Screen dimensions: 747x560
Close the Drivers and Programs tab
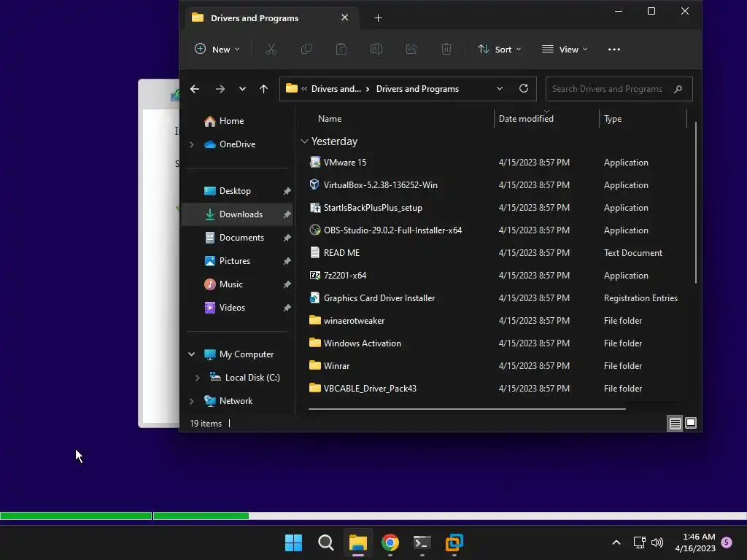pos(345,17)
